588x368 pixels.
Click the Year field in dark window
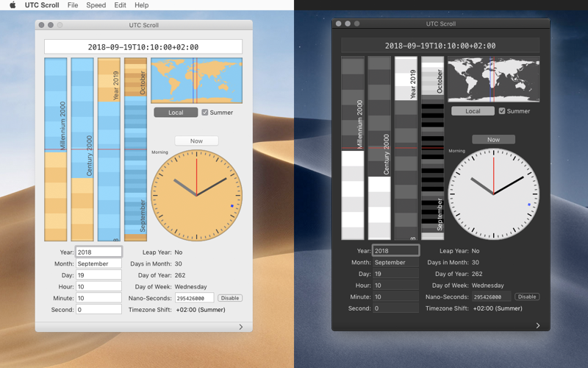pos(395,250)
